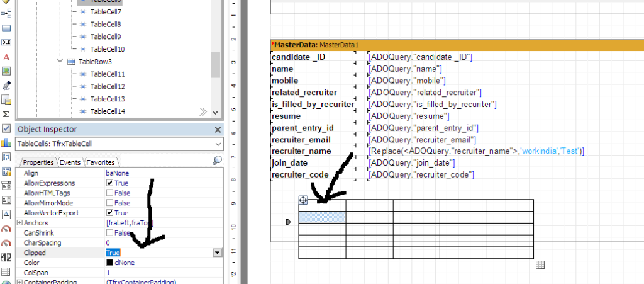
Task: Select the MasterData1 band header
Action: pos(457,45)
